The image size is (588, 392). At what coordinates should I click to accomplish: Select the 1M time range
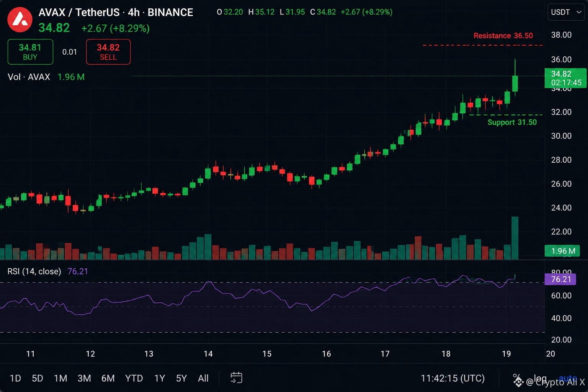(60, 378)
